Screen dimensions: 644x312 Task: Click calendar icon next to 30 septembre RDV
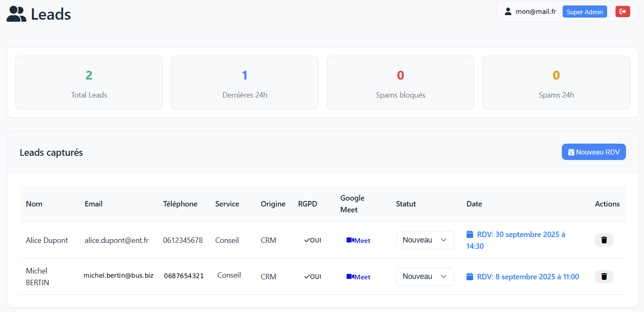[x=470, y=234]
